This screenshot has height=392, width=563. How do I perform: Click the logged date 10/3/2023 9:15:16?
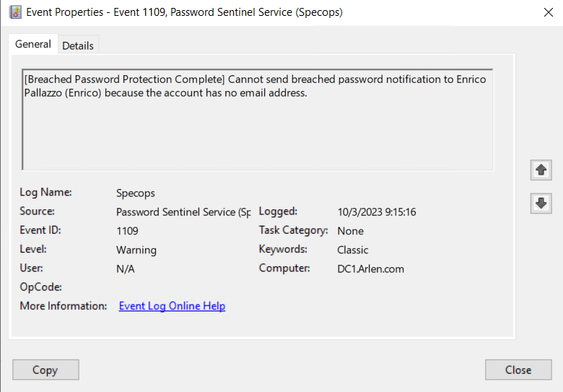click(x=377, y=212)
